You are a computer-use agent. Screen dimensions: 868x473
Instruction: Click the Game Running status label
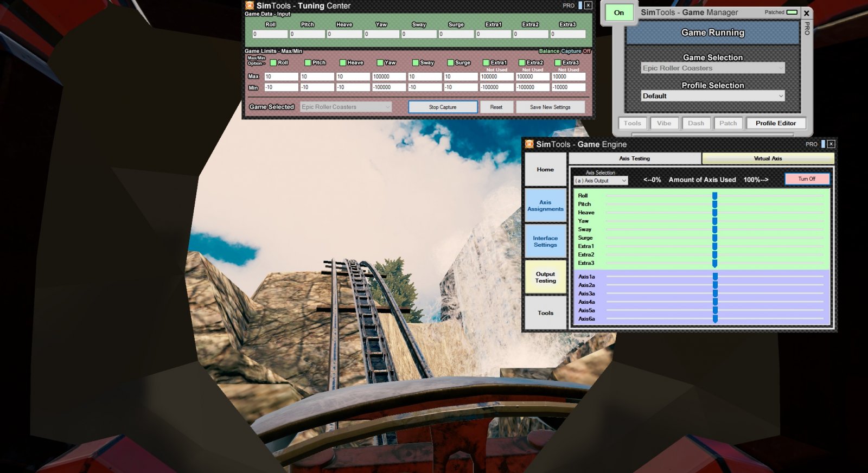pyautogui.click(x=713, y=33)
